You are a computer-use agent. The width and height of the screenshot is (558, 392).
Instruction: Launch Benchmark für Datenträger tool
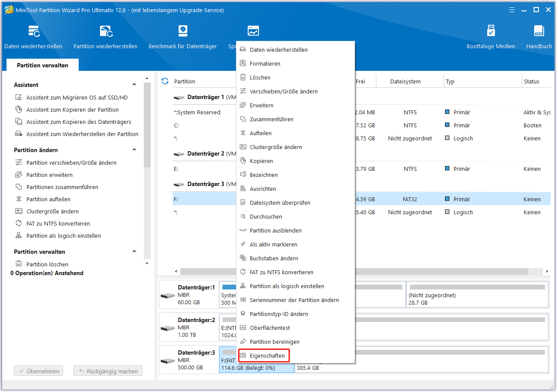pos(183,37)
